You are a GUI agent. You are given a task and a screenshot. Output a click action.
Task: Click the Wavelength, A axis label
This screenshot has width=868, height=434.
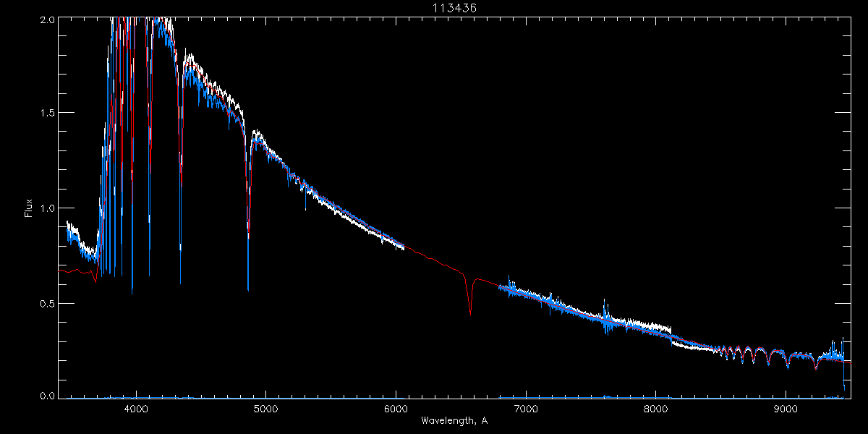click(x=454, y=420)
